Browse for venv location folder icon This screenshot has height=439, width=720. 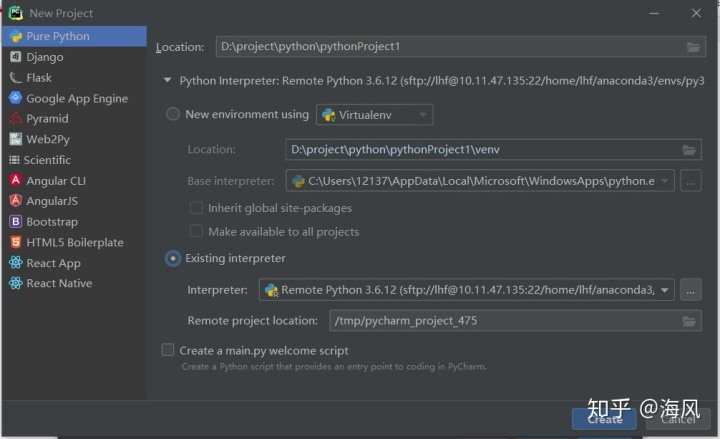(689, 150)
